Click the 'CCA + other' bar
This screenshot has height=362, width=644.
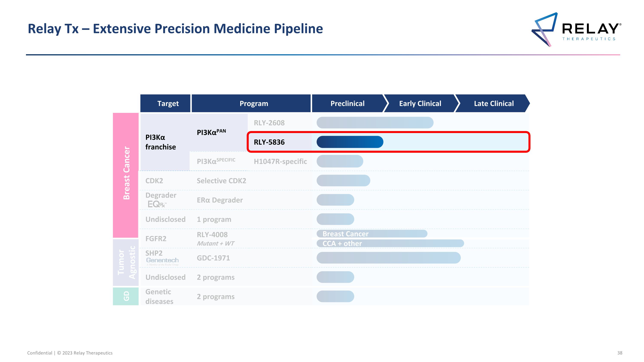click(x=390, y=243)
